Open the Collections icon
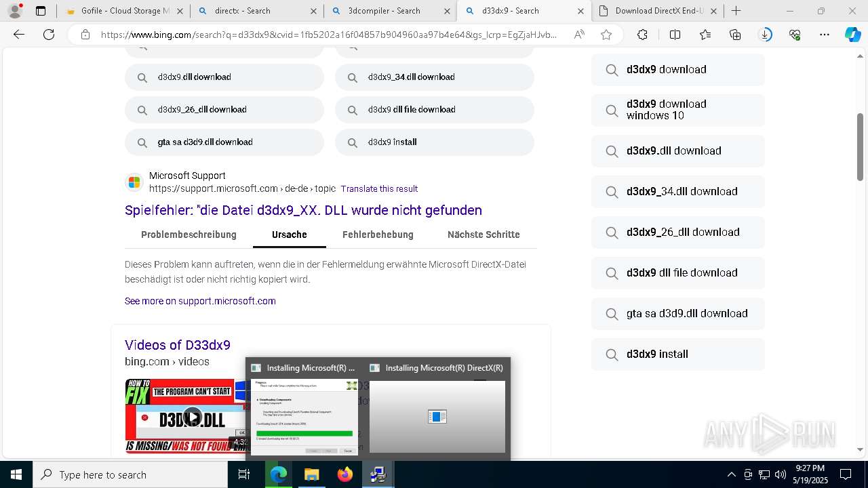This screenshot has height=488, width=868. coord(735,35)
